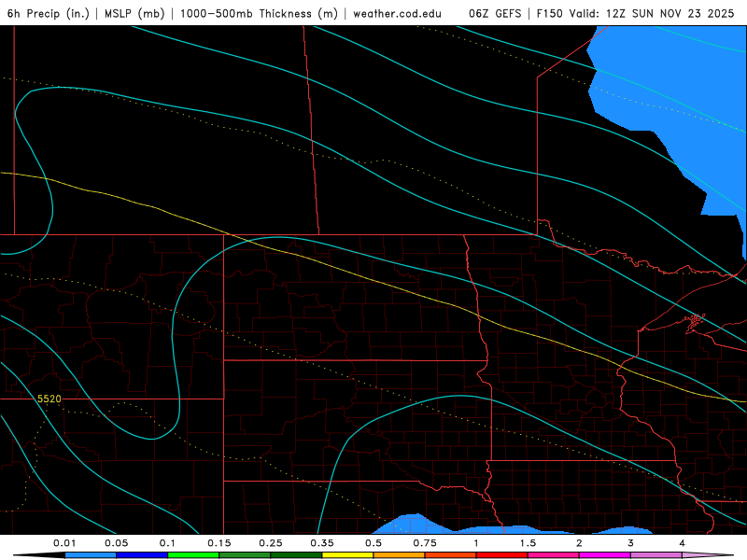Click the 0.25 legend value

coord(271,543)
